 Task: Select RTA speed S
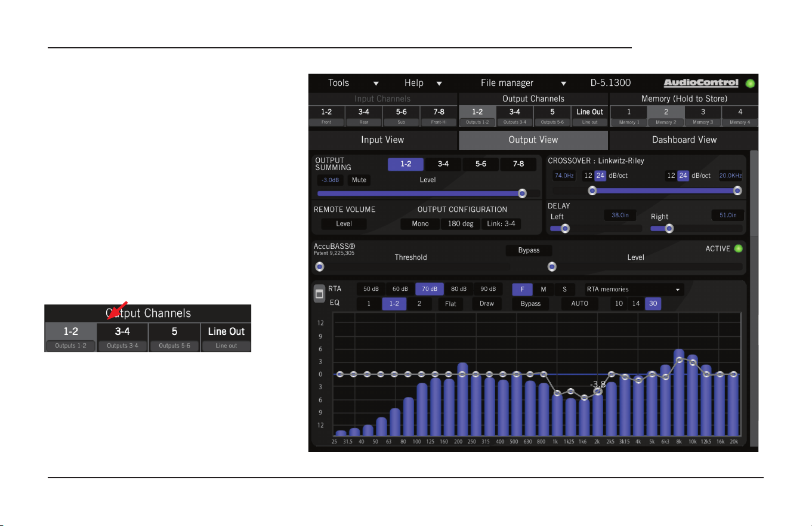565,289
